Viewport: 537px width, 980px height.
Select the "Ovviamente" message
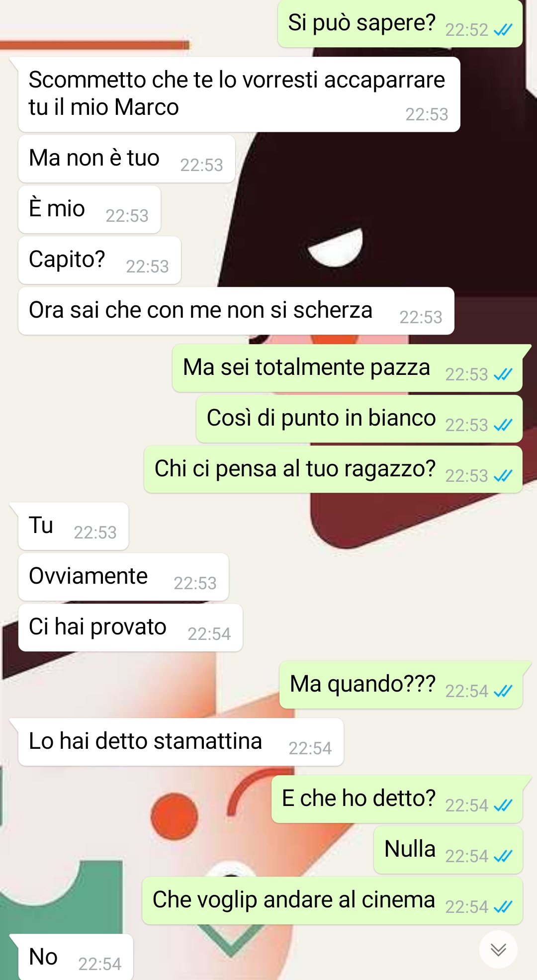[x=123, y=577]
